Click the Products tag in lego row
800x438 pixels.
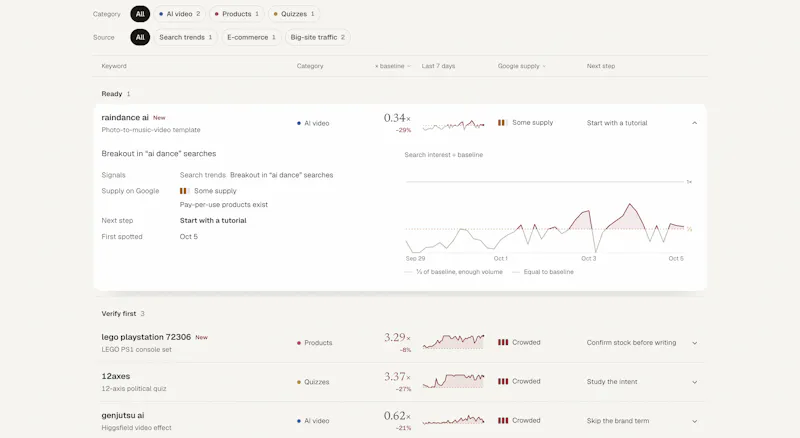click(315, 343)
